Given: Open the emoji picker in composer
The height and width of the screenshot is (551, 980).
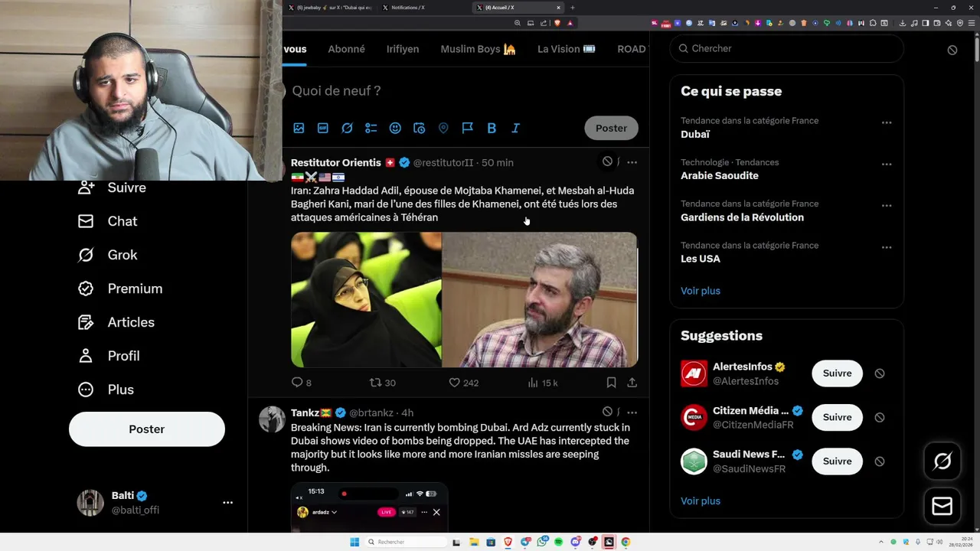Looking at the screenshot, I should (x=395, y=128).
